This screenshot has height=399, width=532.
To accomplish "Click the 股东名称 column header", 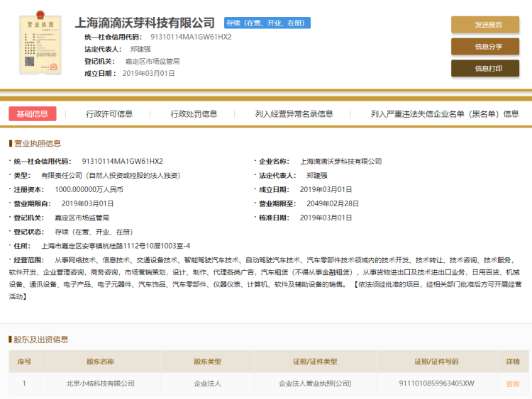I will [101, 361].
